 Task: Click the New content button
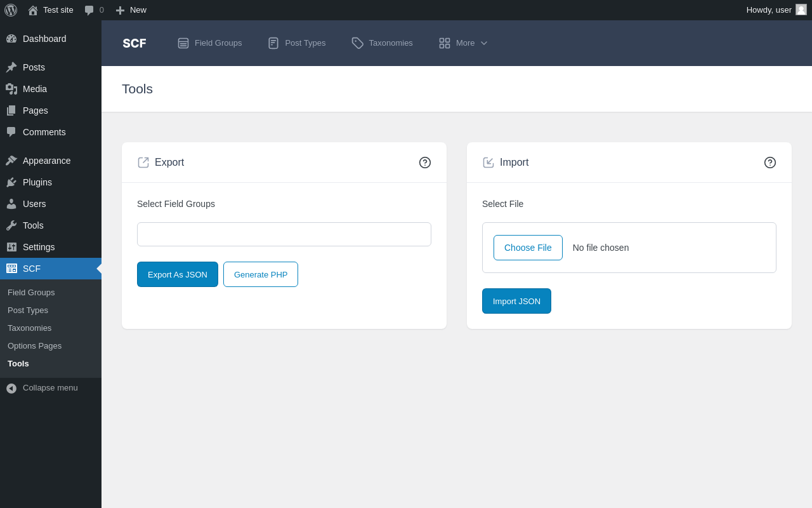[131, 10]
